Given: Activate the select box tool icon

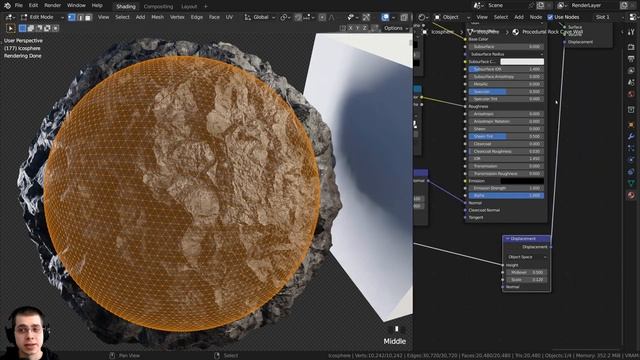Looking at the screenshot, I should coord(11,28).
